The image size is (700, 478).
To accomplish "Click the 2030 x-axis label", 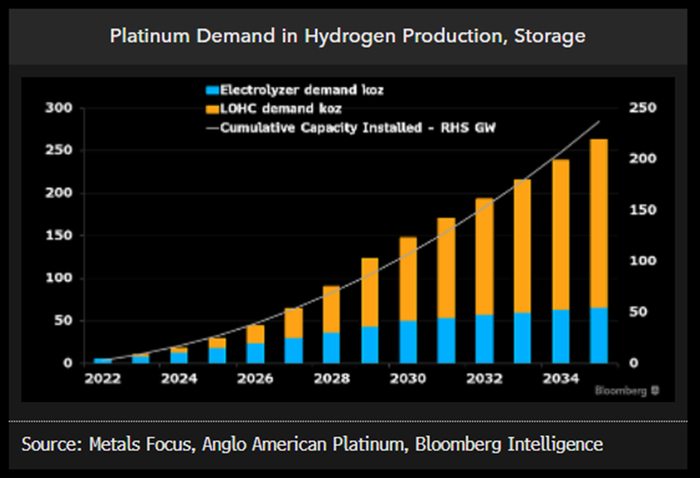I will coord(408,378).
